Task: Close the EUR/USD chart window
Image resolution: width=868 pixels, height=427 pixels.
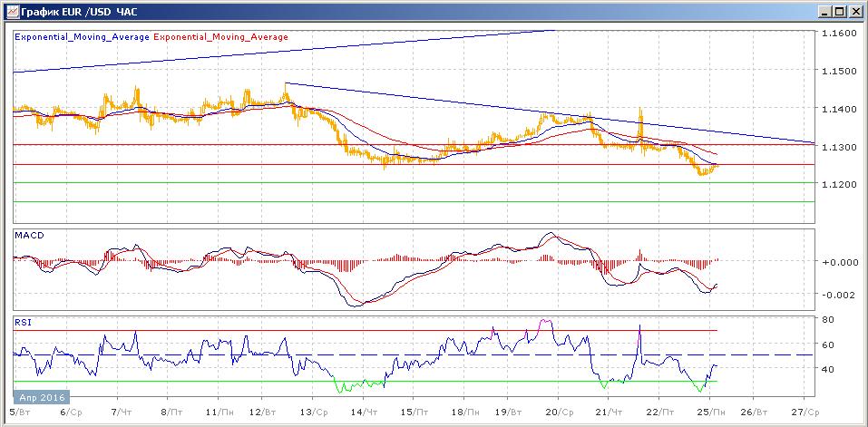Action: pos(855,12)
